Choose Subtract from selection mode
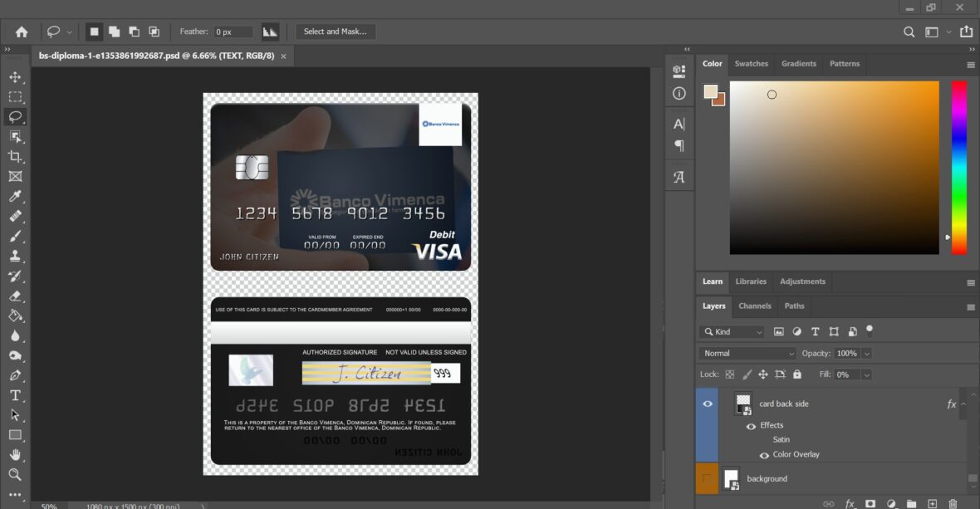Screen dimensions: 980x509 (134, 32)
